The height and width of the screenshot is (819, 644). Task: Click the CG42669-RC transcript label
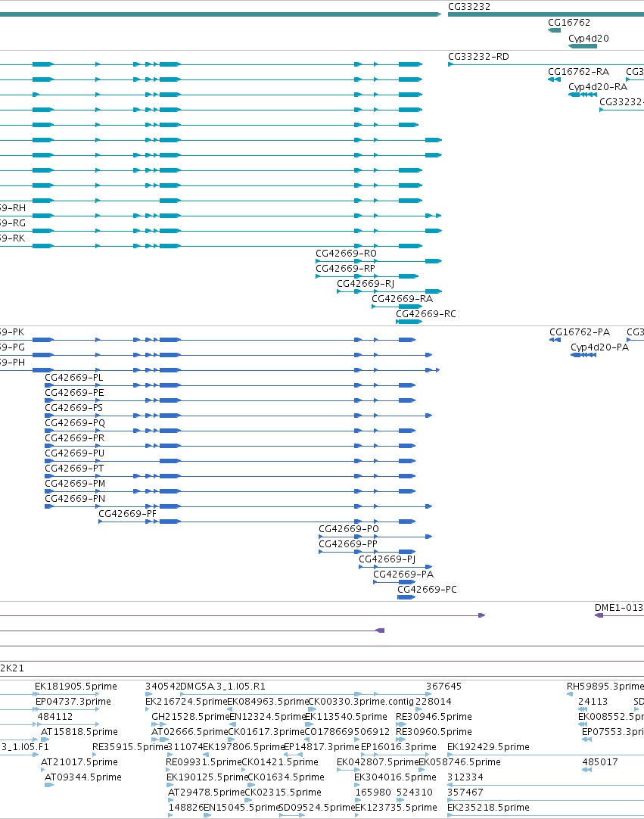tap(426, 314)
